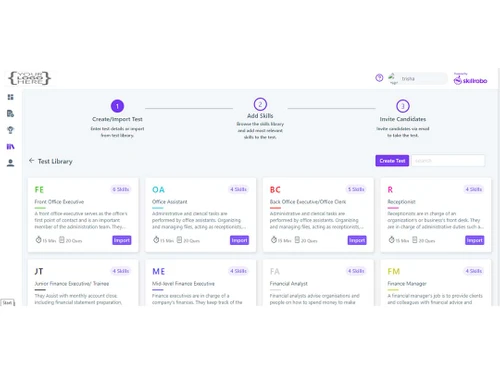The image size is (500, 375).
Task: Click skills badge on Front Office Executive
Action: click(121, 189)
